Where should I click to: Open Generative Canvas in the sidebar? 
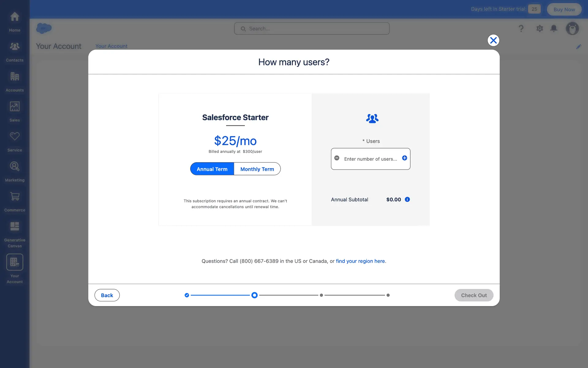click(x=14, y=234)
